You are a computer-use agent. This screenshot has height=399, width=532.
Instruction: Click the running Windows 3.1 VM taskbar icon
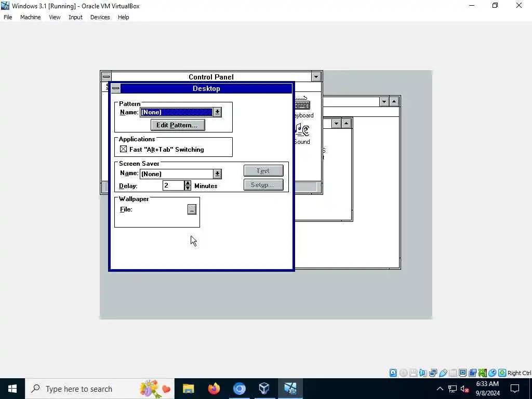290,389
